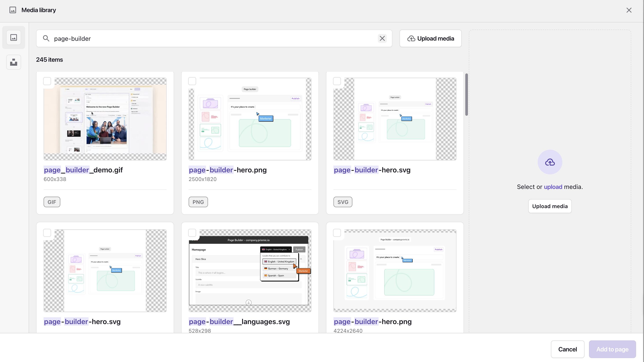Select the 4224x2640 page-builder-hero.png checkbox
The width and height of the screenshot is (644, 362).
[x=337, y=233]
